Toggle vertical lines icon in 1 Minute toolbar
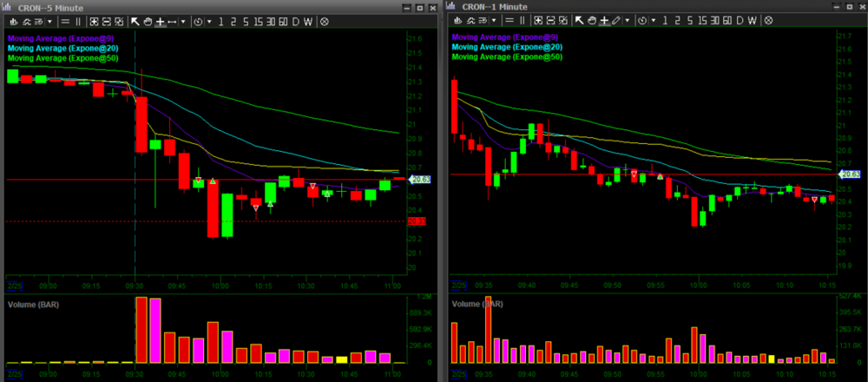 tap(524, 20)
